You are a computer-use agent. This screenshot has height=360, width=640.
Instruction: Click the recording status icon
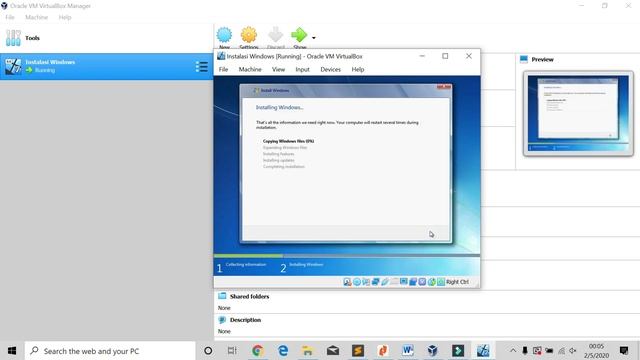(413, 282)
